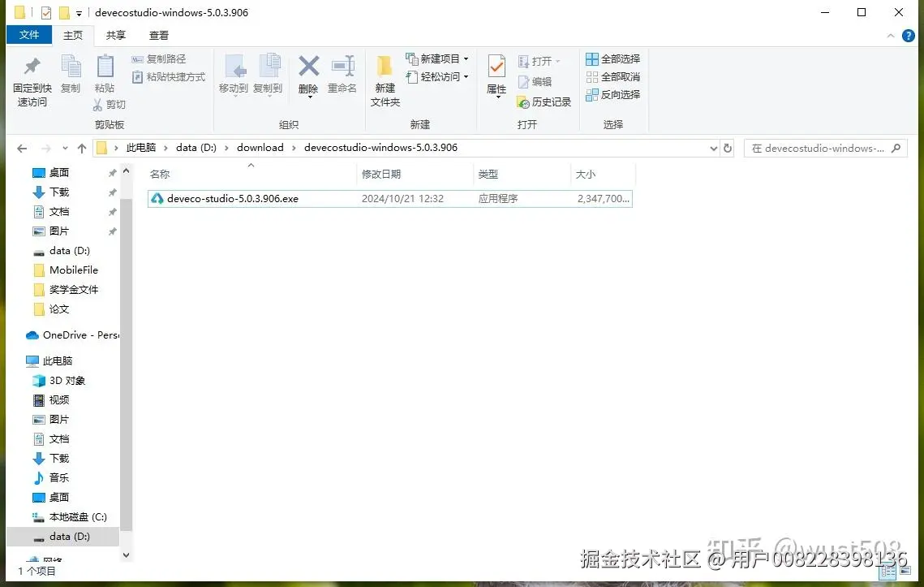Select pinned Pictures (图片) in Quick access
This screenshot has height=587, width=924.
[59, 231]
